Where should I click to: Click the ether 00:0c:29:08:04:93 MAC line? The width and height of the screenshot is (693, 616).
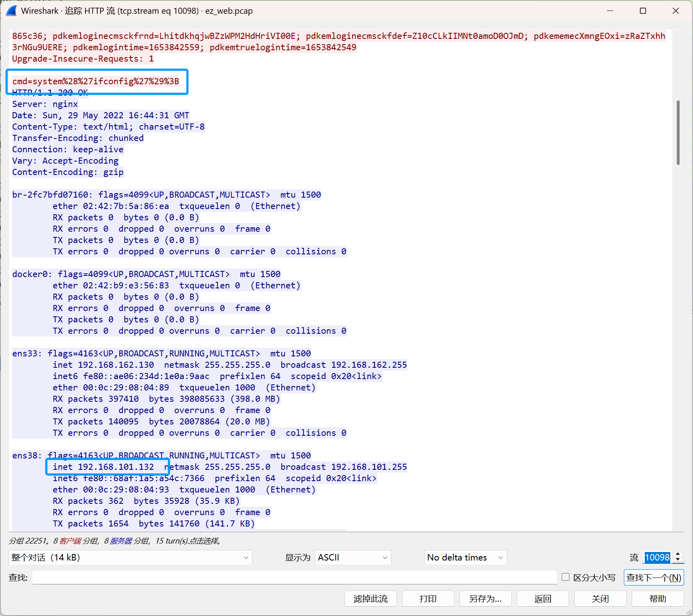184,490
